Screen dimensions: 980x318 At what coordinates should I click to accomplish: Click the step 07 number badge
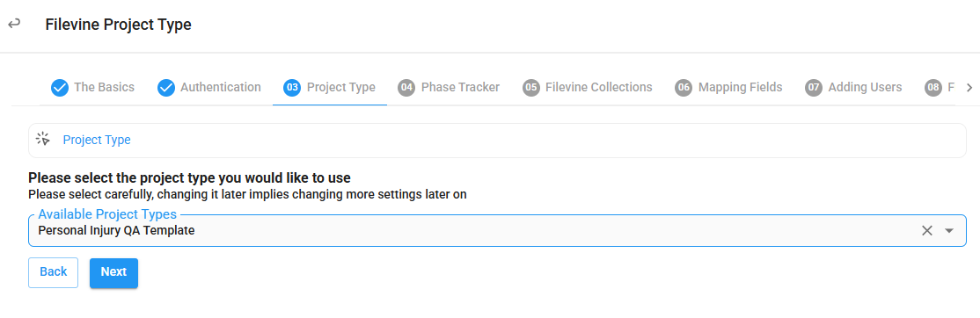click(814, 88)
